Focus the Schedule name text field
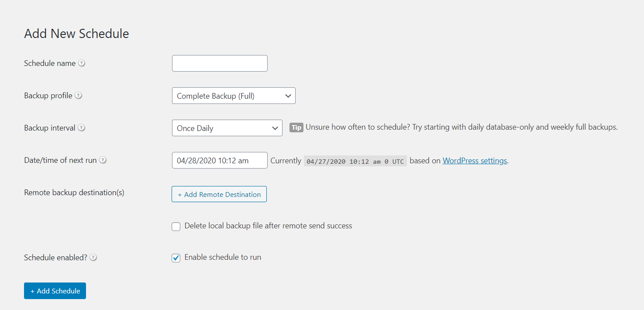The height and width of the screenshot is (310, 644). pos(220,63)
